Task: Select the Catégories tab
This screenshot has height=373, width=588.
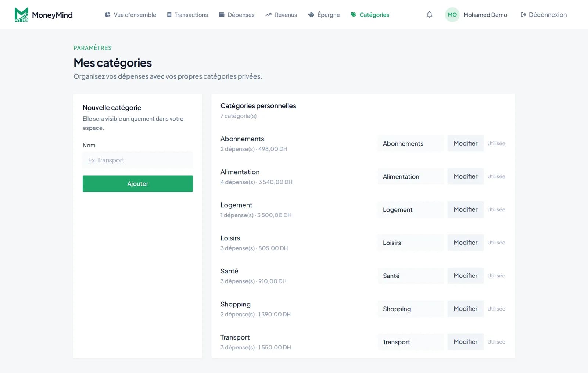Action: (370, 15)
